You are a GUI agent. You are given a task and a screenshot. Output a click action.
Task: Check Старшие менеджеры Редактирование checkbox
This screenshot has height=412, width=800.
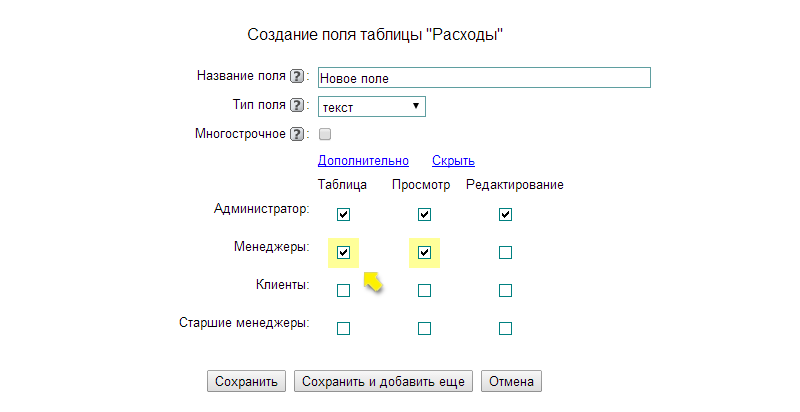[x=505, y=328]
